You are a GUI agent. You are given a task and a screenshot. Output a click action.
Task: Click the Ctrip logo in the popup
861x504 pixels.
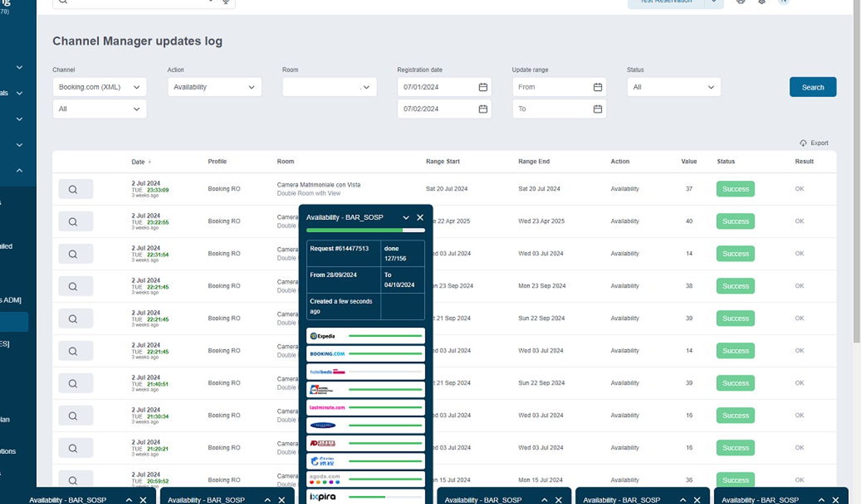(323, 462)
